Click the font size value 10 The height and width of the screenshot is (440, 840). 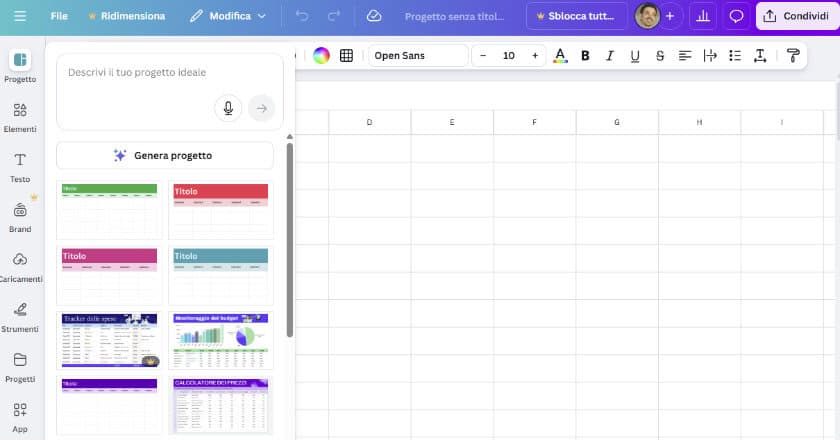point(509,55)
